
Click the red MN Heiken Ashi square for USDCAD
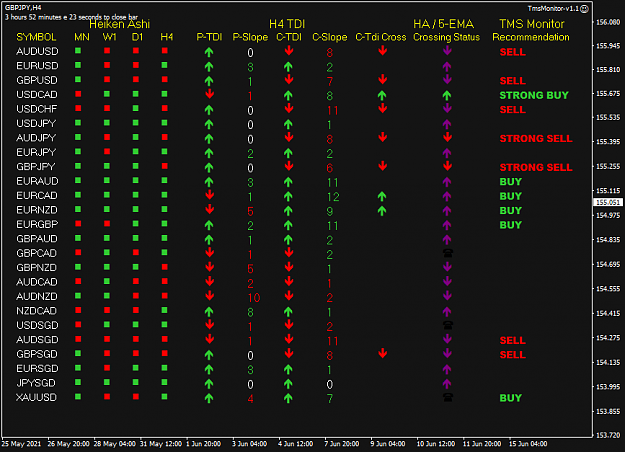[78, 94]
